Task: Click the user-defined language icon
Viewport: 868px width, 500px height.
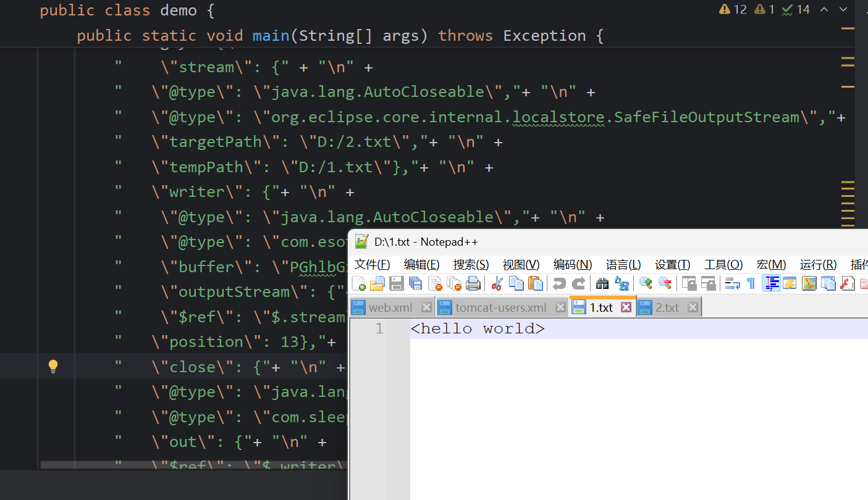Action: click(x=790, y=283)
